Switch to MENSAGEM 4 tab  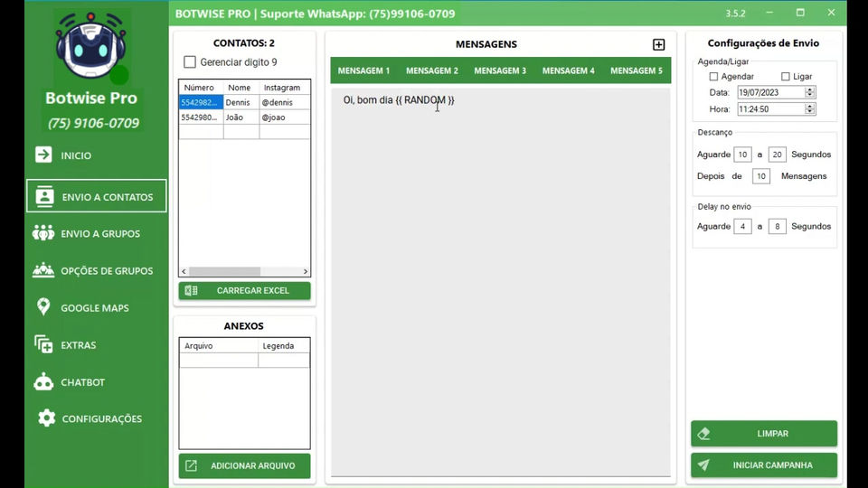568,70
